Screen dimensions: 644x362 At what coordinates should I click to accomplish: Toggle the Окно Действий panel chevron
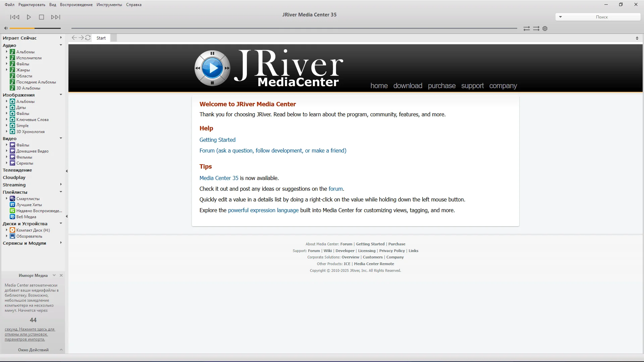tap(61, 350)
